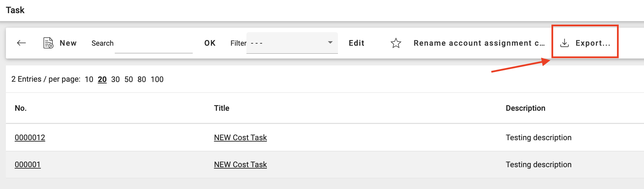The height and width of the screenshot is (189, 644).
Task: Click the back arrow icon
Action: (x=21, y=43)
